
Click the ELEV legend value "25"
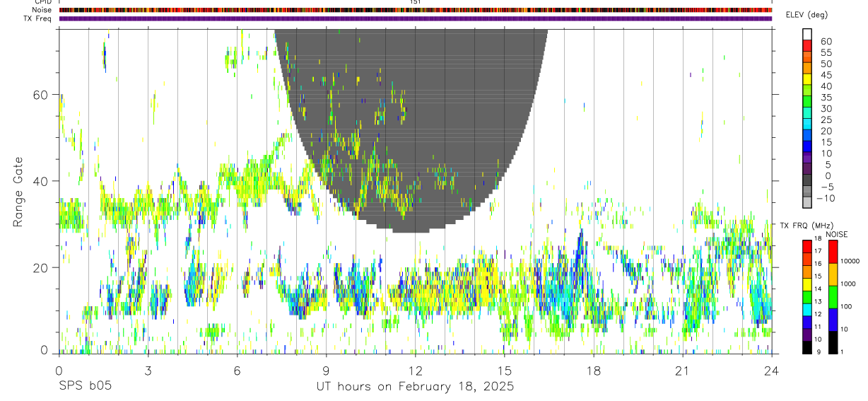click(x=826, y=120)
